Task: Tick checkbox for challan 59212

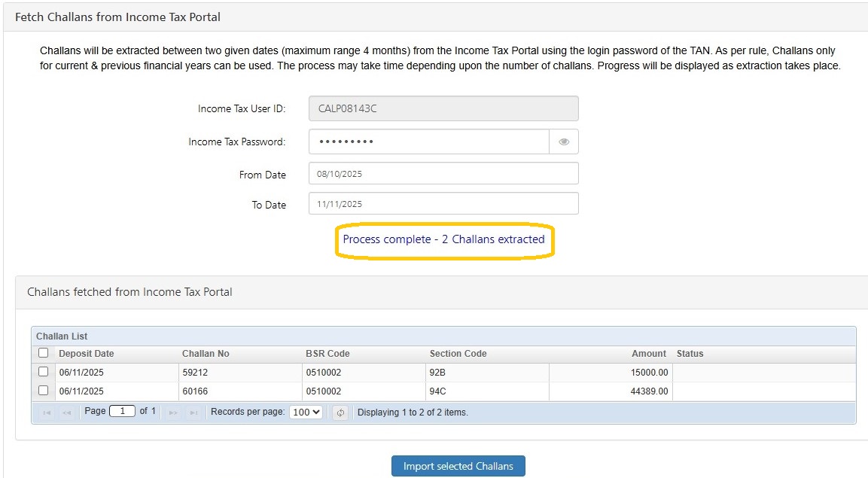Action: click(x=43, y=372)
